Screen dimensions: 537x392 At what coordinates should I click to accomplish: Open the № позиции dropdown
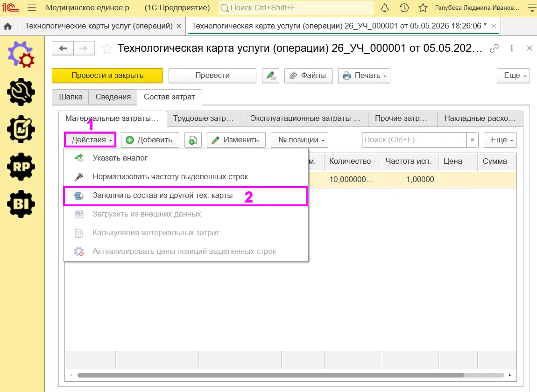point(299,140)
